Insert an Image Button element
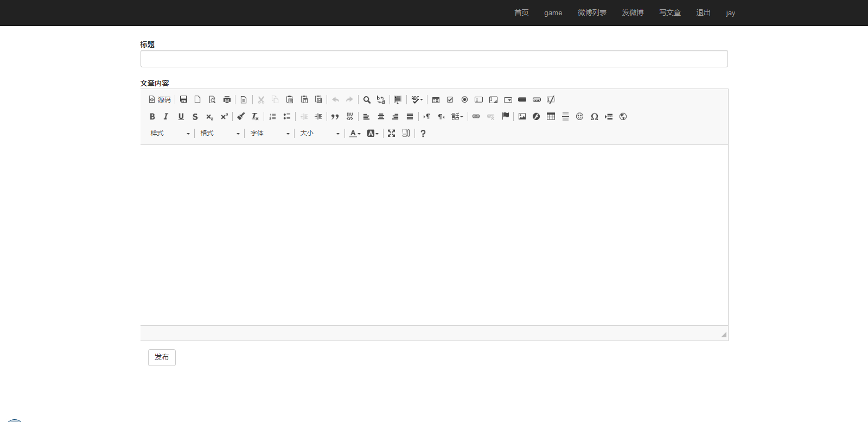This screenshot has height=422, width=868. tap(537, 100)
